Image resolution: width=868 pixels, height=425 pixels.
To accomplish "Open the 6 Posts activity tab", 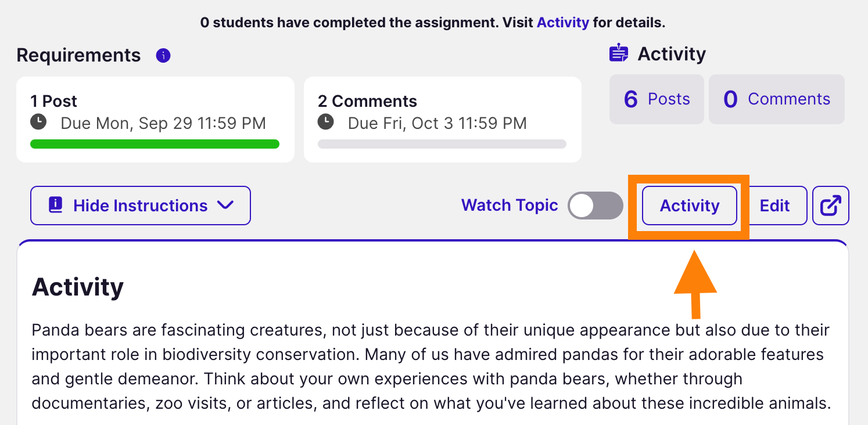I will (657, 99).
